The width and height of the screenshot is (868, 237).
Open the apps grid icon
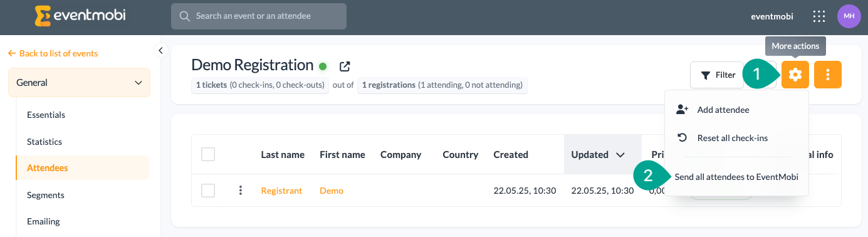coord(818,16)
